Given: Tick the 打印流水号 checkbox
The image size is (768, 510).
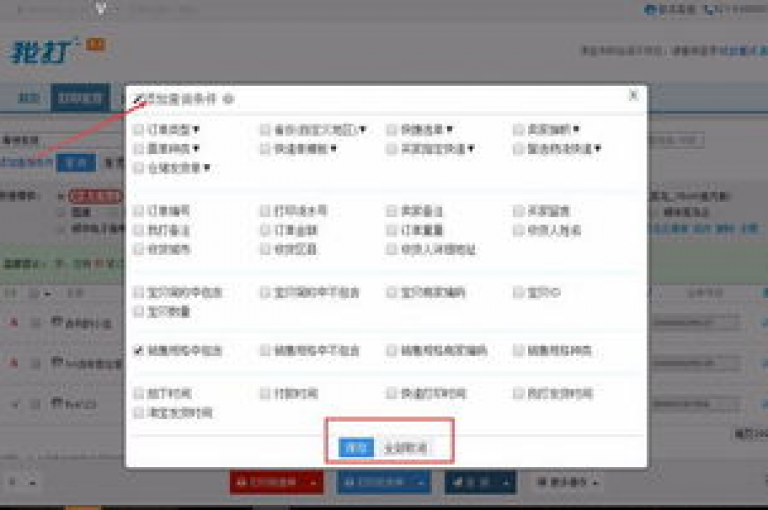Looking at the screenshot, I should point(265,211).
